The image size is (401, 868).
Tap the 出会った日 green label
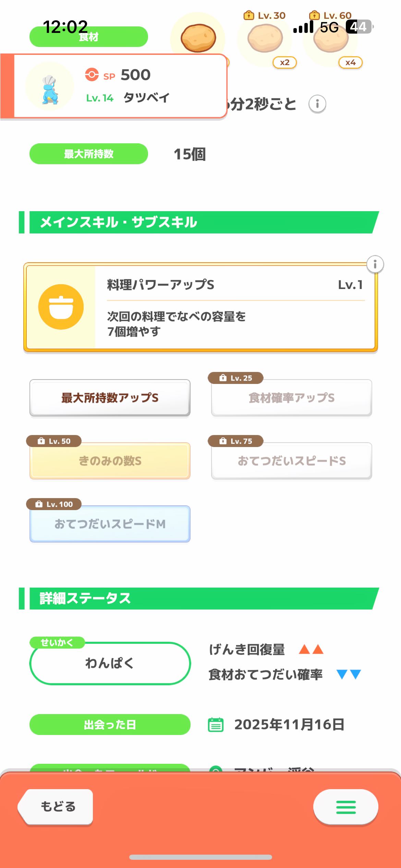click(x=110, y=724)
